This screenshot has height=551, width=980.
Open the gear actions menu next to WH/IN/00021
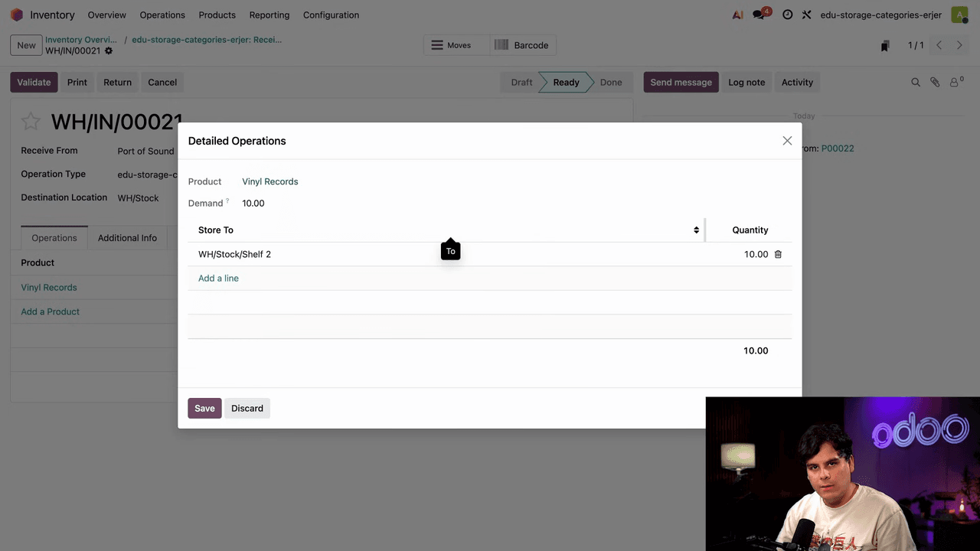click(109, 51)
